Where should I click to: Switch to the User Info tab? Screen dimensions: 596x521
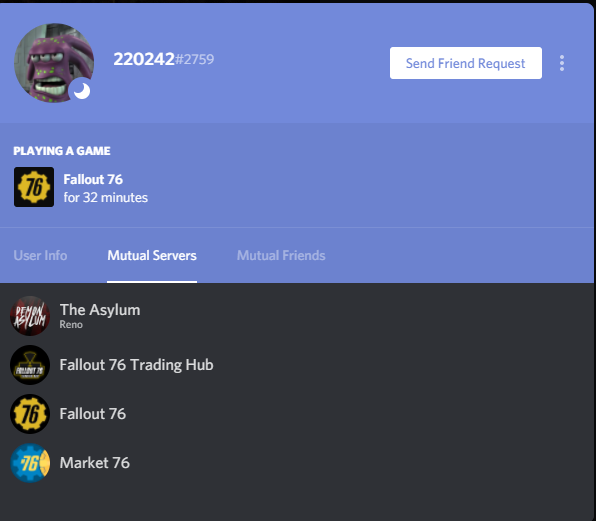[40, 255]
